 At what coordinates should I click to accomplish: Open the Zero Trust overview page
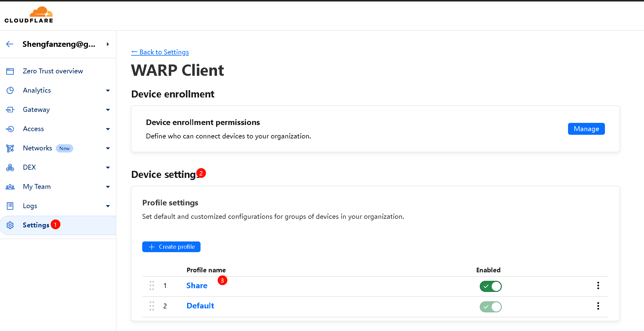tap(53, 71)
